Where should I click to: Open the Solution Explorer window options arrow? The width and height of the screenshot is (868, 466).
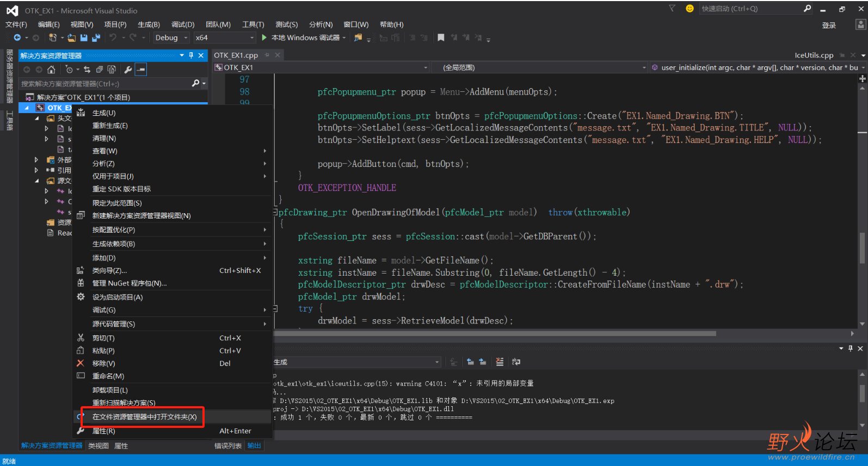[x=182, y=55]
